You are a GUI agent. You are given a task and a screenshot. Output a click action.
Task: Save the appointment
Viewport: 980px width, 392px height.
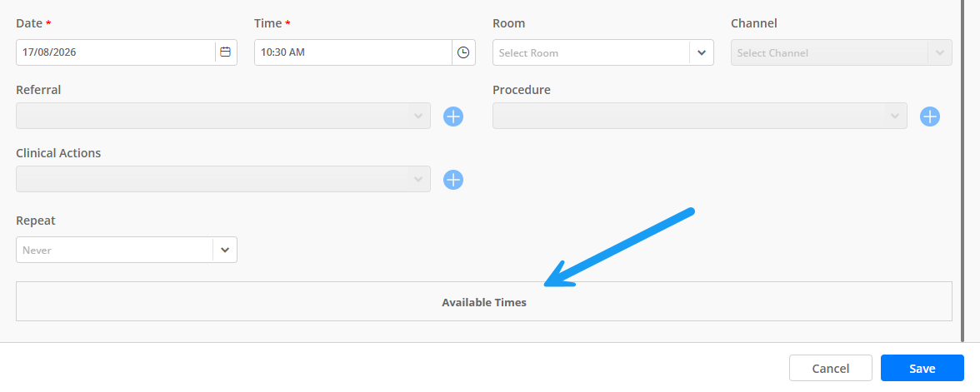922,368
